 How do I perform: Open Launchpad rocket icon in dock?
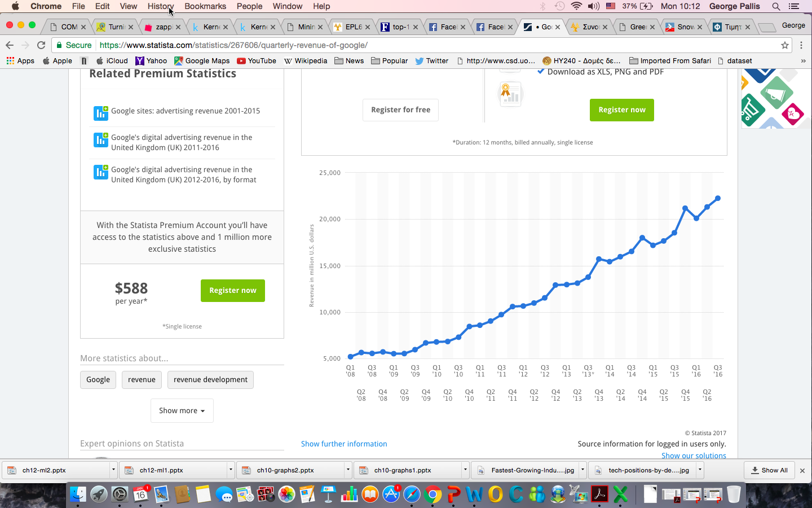click(x=99, y=494)
